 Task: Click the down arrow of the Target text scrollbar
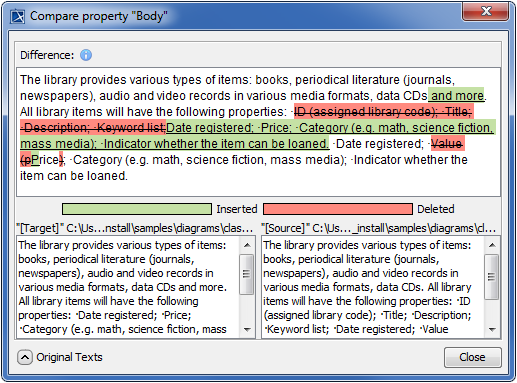pos(247,329)
